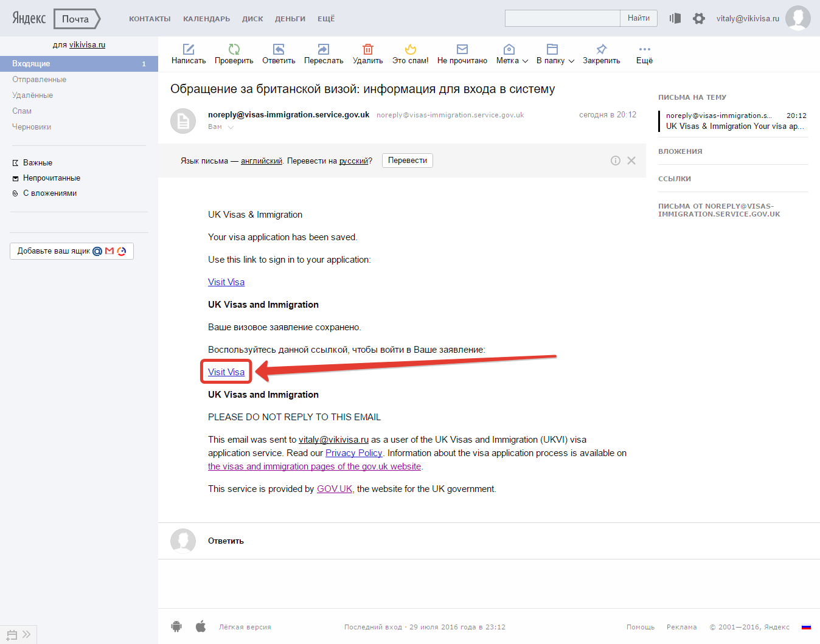This screenshot has height=644, width=820.
Task: Open the Android app icon
Action: (176, 626)
